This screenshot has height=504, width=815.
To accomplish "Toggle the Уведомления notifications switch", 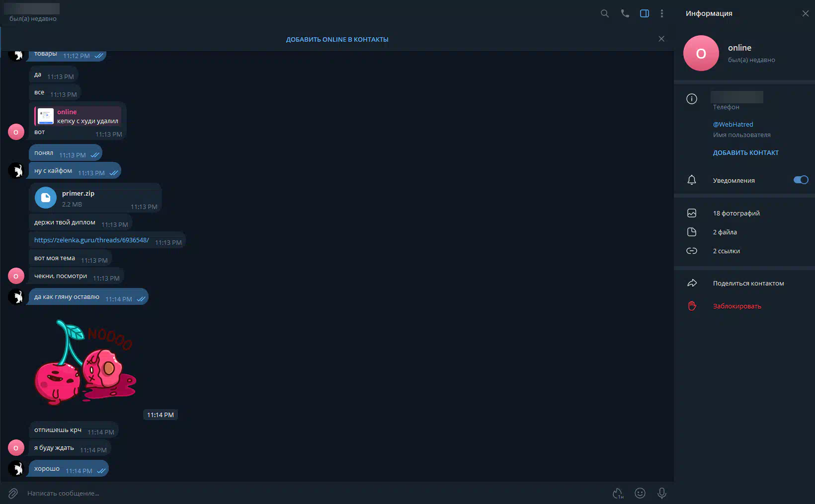I will tap(801, 180).
